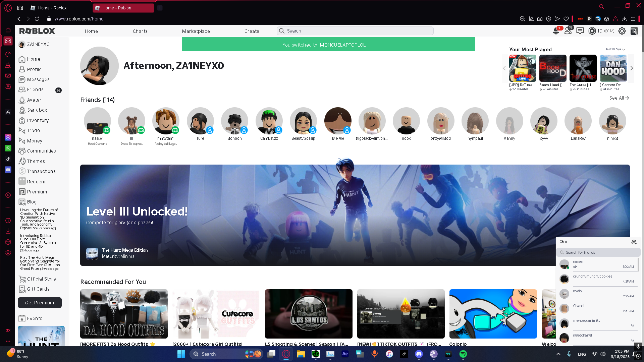Go to the Charts navigation tab
644x362 pixels.
[x=140, y=31]
